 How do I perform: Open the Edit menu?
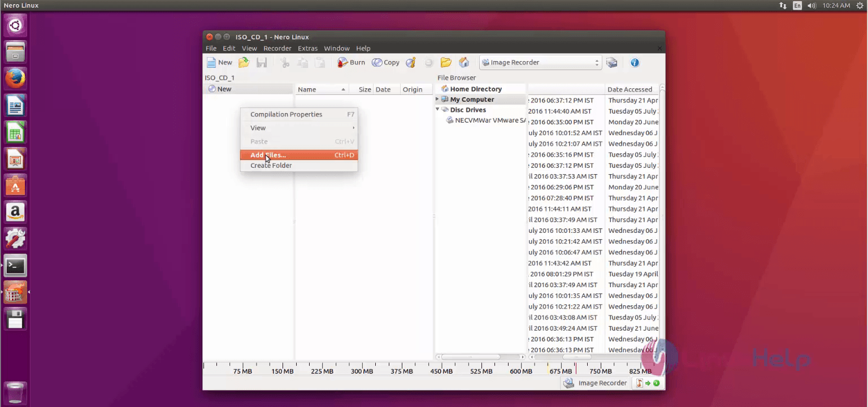tap(229, 49)
